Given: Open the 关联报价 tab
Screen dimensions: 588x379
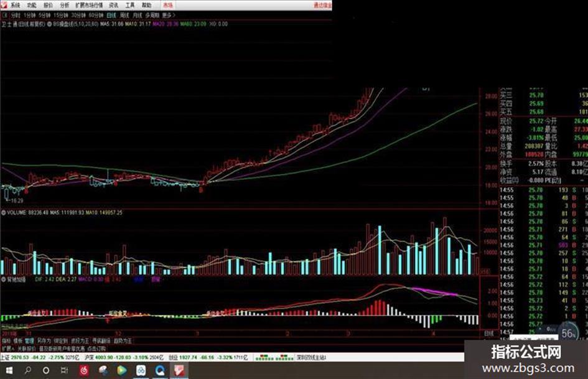Looking at the screenshot, I should [x=26, y=349].
